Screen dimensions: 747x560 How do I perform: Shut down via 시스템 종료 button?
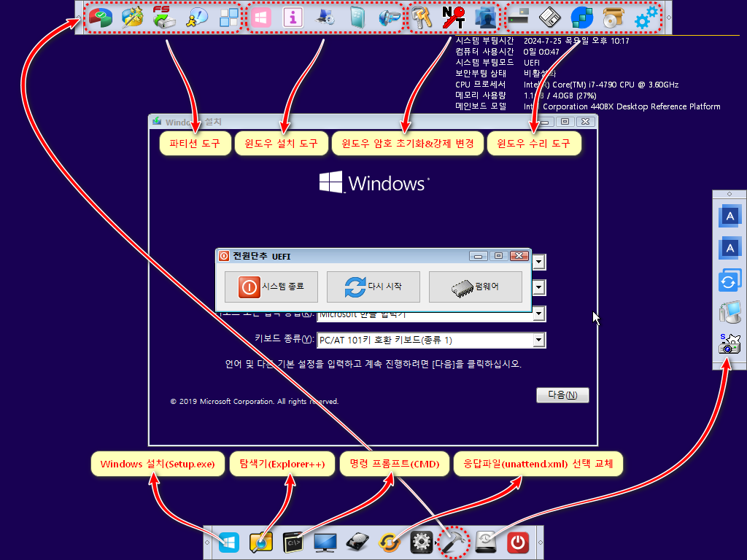[271, 287]
